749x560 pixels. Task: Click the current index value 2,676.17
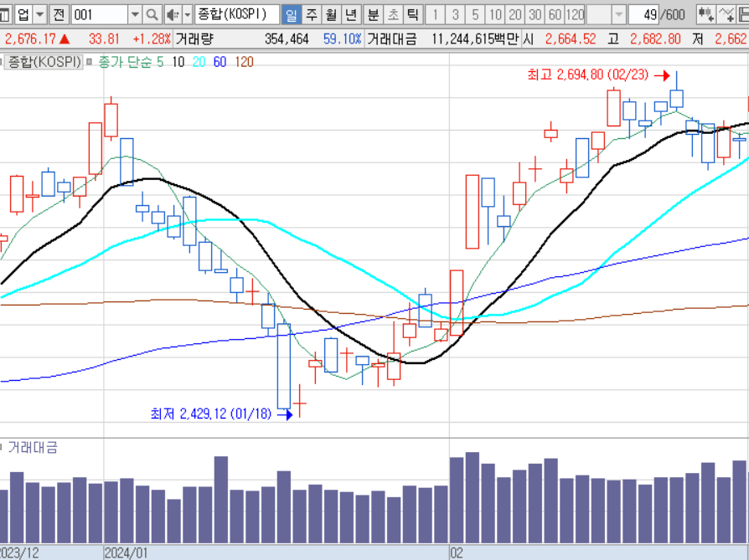point(30,39)
